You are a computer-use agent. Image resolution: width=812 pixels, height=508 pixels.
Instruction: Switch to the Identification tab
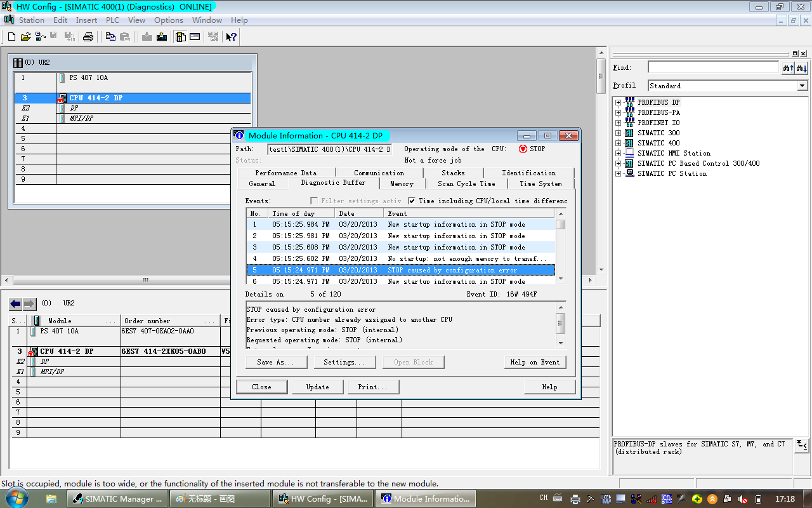[x=528, y=173]
